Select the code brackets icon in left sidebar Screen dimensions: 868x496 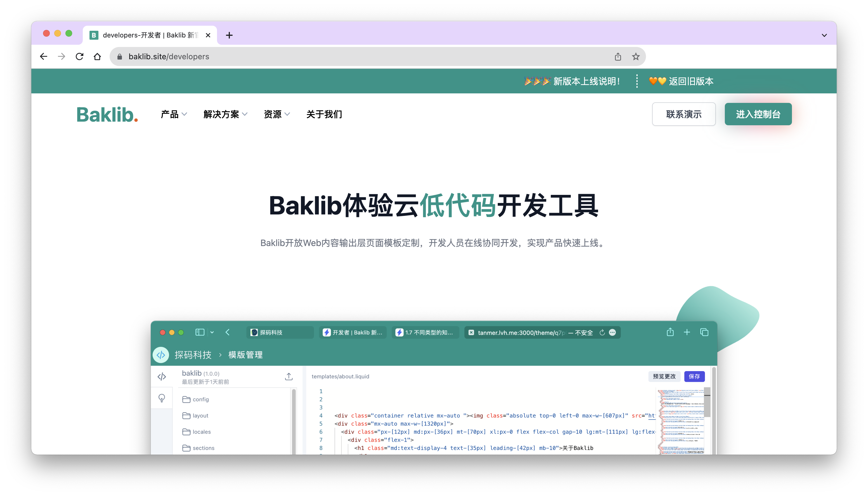tap(162, 376)
